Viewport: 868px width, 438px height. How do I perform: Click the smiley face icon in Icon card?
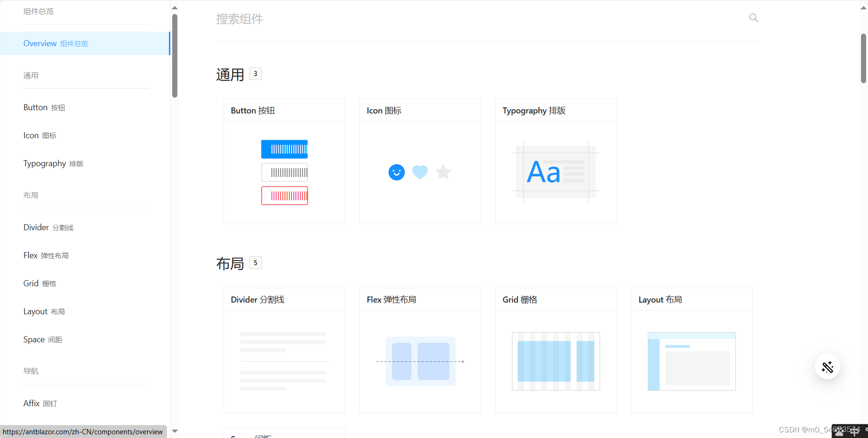(x=396, y=172)
